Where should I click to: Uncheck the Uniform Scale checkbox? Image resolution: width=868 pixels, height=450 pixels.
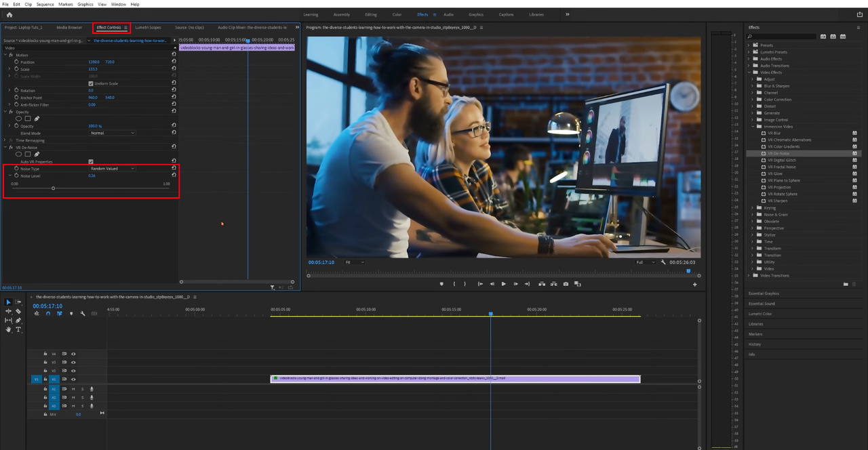pos(91,83)
